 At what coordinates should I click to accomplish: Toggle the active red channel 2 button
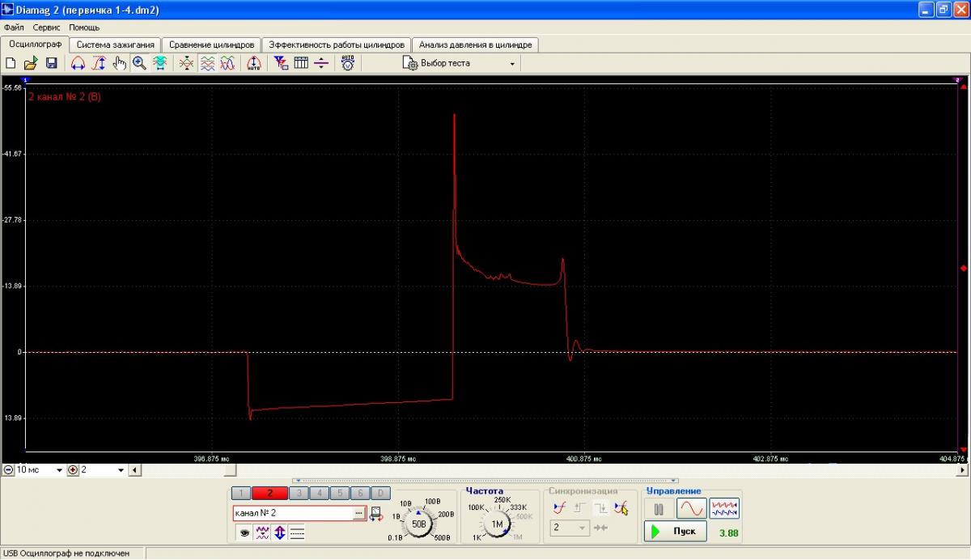(x=270, y=493)
